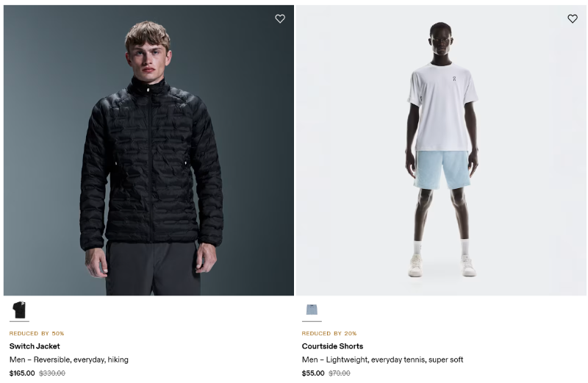The image size is (588, 383).
Task: Click the black puffer jacket in photo
Action: [x=151, y=165]
